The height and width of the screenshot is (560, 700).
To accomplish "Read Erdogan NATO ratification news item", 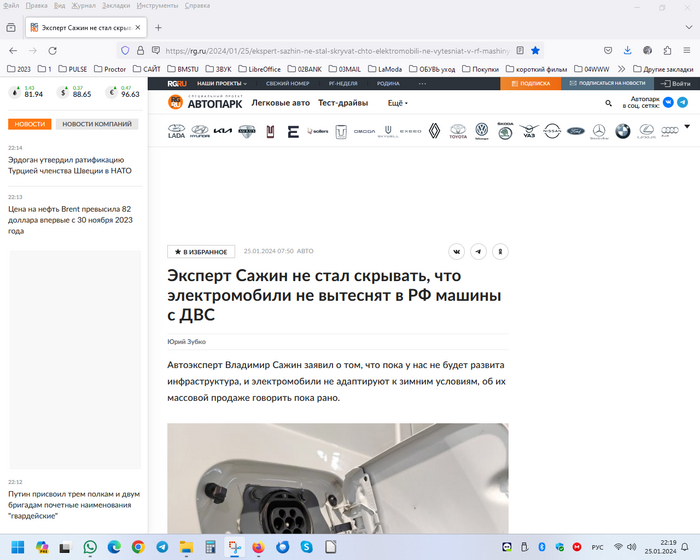I will (x=70, y=165).
